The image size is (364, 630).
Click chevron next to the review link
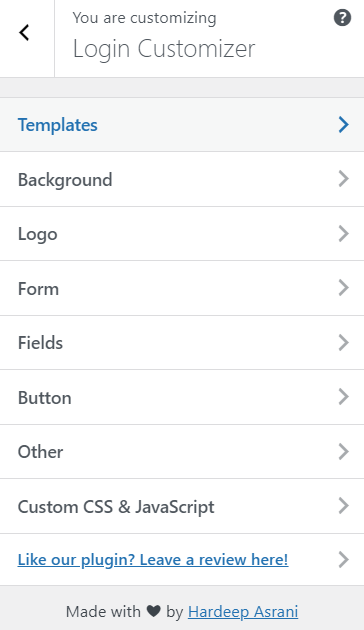(344, 560)
